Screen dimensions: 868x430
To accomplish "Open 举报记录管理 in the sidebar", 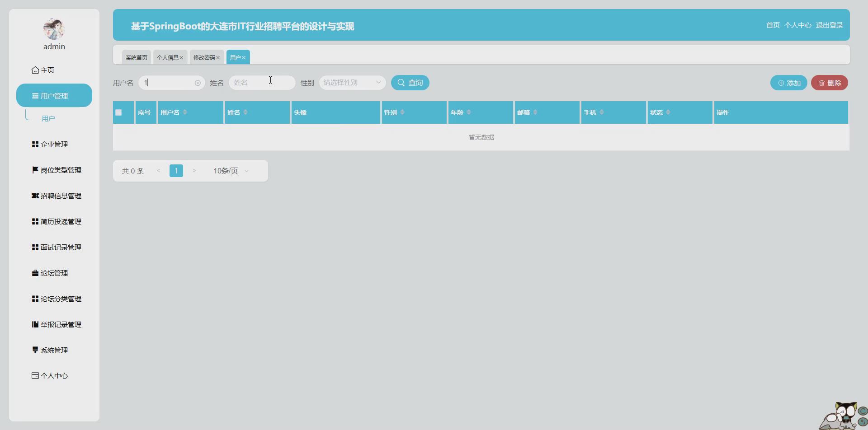I will (x=54, y=324).
